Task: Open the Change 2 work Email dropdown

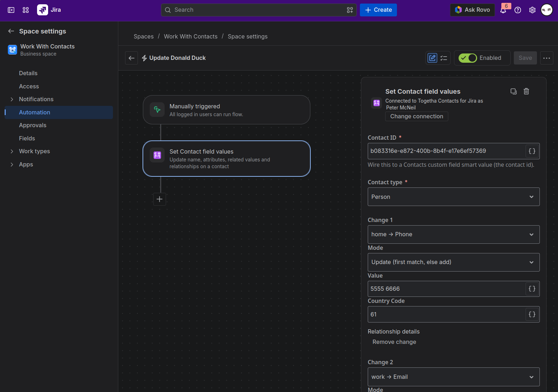Action: click(454, 377)
